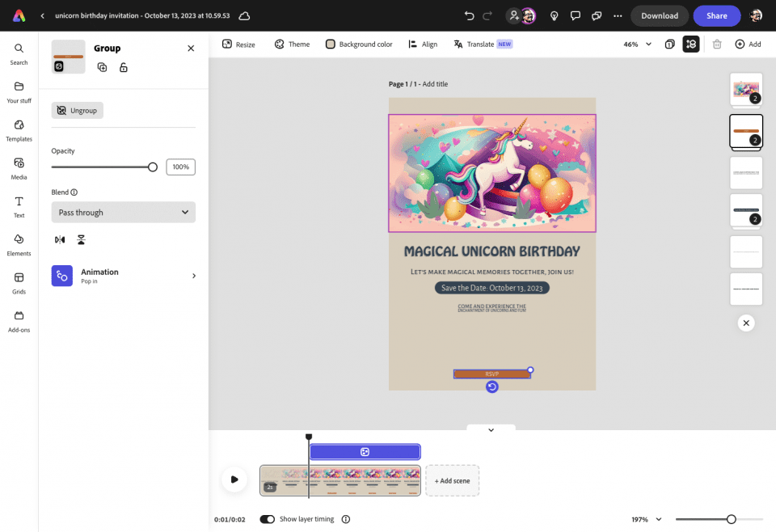Toggle the layer stack view button
Image resolution: width=776 pixels, height=532 pixels.
point(691,44)
